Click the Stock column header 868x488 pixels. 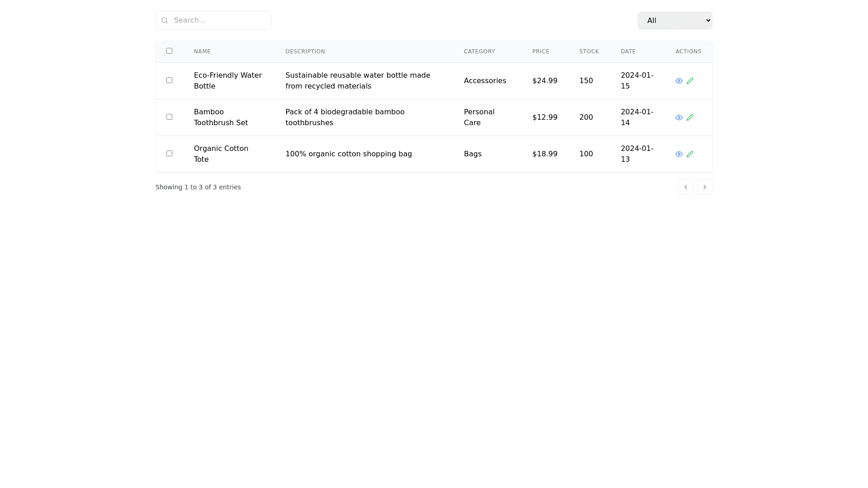[x=589, y=52]
